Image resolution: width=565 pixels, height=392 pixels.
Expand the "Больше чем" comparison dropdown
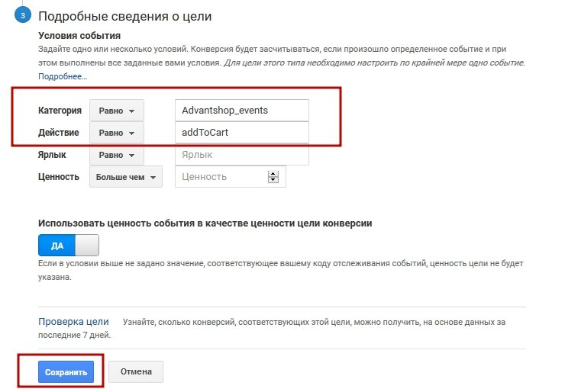[126, 177]
